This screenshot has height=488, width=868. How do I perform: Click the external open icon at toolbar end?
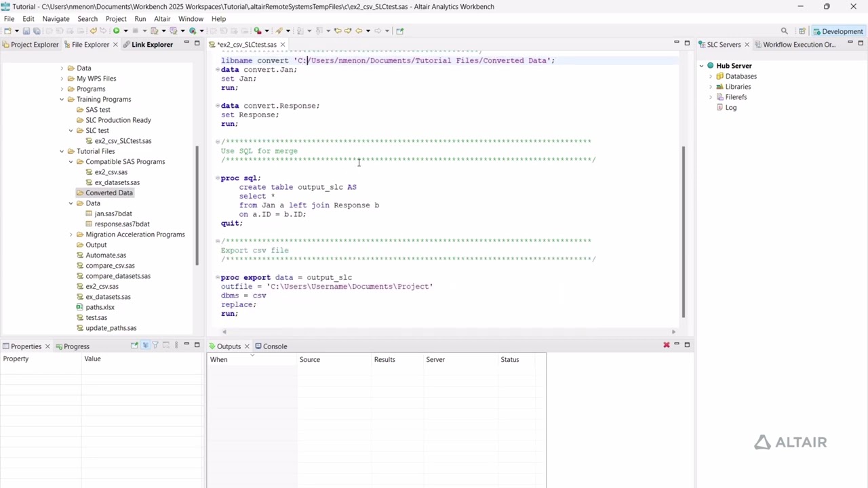(399, 30)
